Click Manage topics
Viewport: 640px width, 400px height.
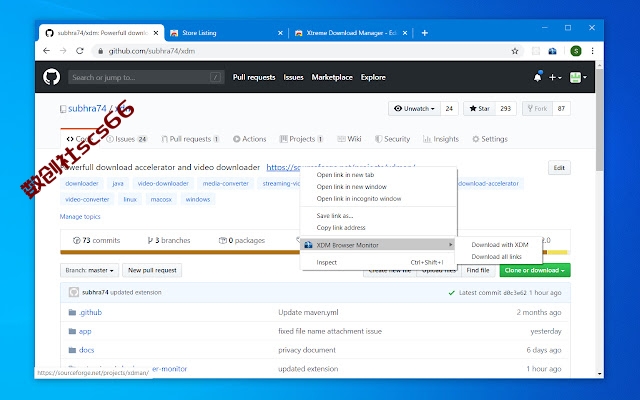[x=80, y=217]
